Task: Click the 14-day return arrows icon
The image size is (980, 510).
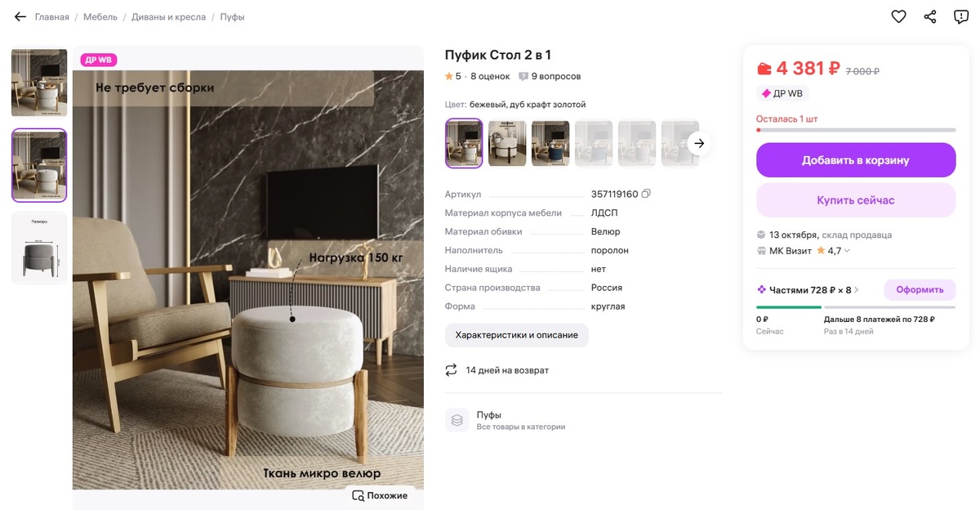Action: pyautogui.click(x=451, y=370)
